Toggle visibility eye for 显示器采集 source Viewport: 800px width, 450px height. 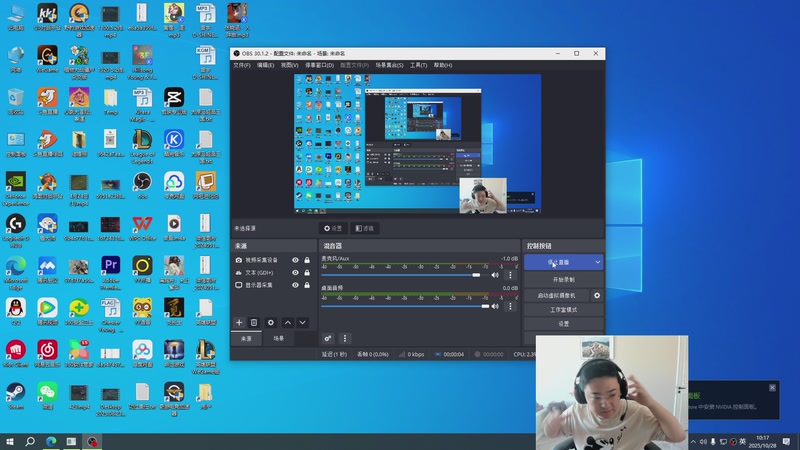pyautogui.click(x=295, y=285)
